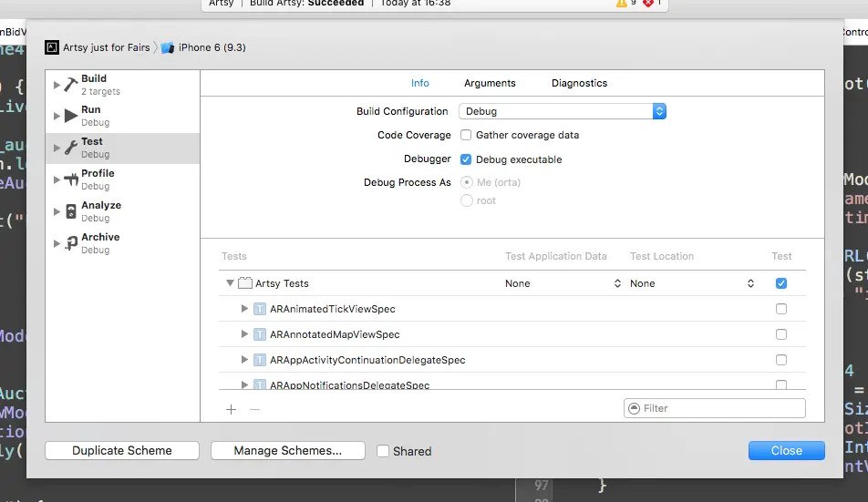Click the Tests column header
Viewport: 868px width, 502px height.
point(234,256)
